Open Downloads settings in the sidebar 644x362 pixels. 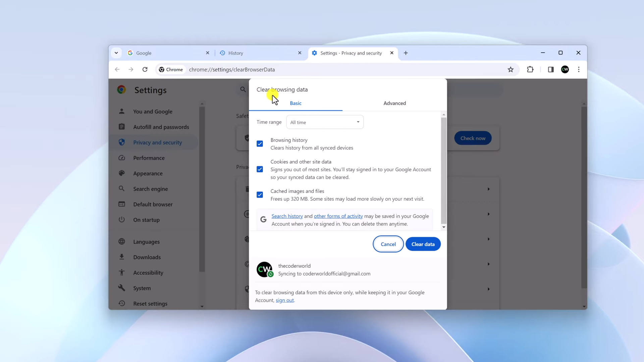(x=147, y=257)
